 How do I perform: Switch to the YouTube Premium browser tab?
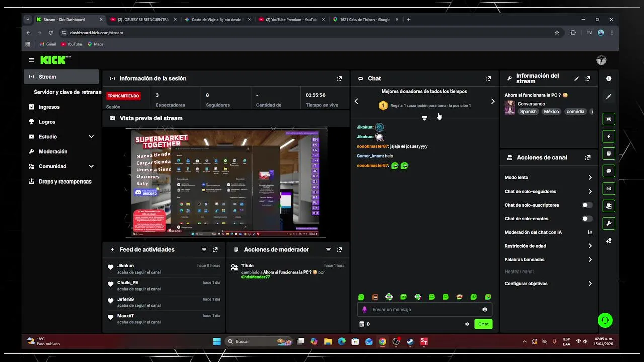coord(290,20)
